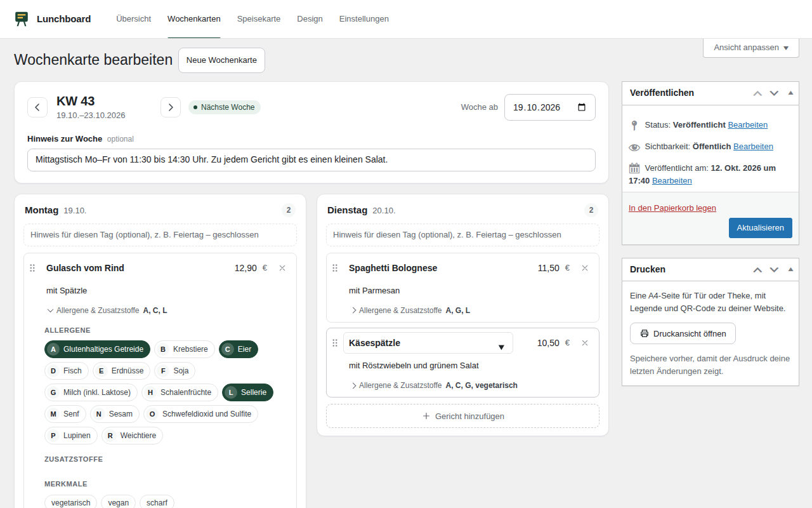Grab drag handle of Gulasch vom Rind

coord(32,268)
